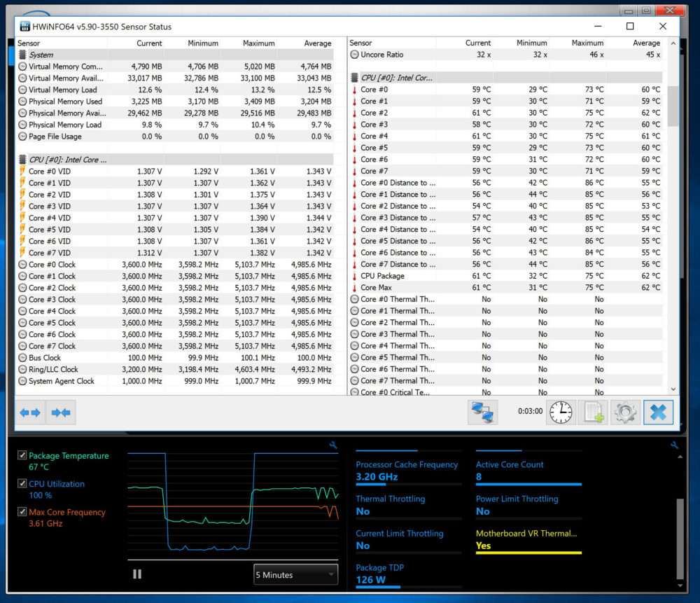
Task: Select the Core #6 VID row
Action: [x=175, y=241]
